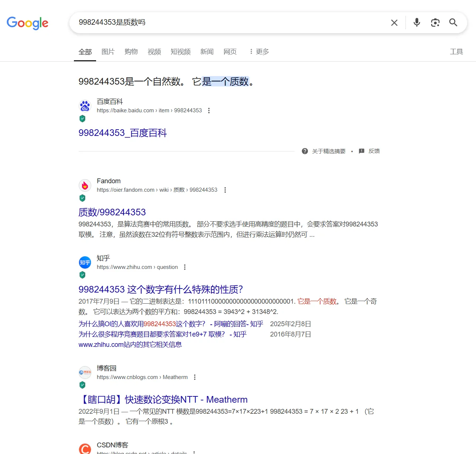476x454 pixels.
Task: Click the cnblogs favicon
Action: pyautogui.click(x=85, y=372)
